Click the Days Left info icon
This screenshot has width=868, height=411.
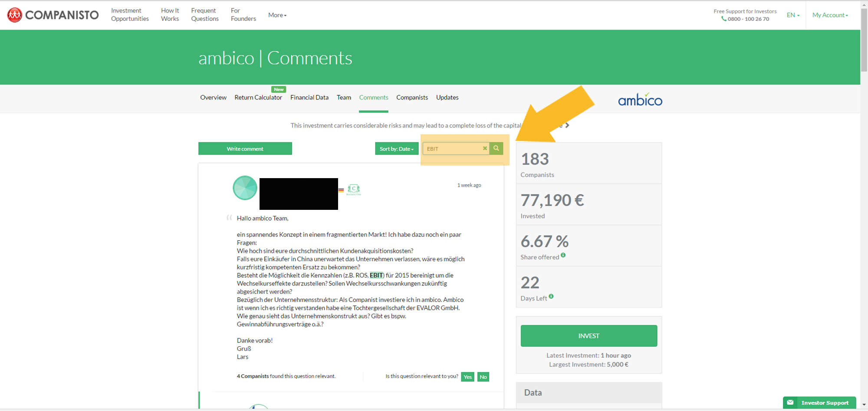(x=551, y=296)
